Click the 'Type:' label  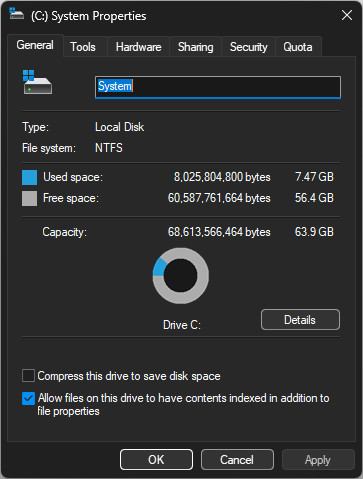click(35, 127)
